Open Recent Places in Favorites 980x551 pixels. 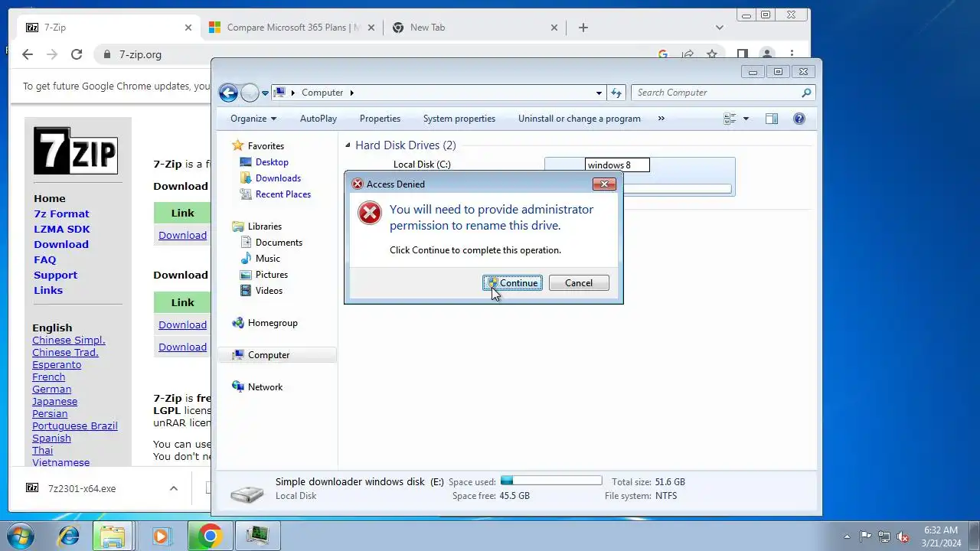tap(283, 194)
